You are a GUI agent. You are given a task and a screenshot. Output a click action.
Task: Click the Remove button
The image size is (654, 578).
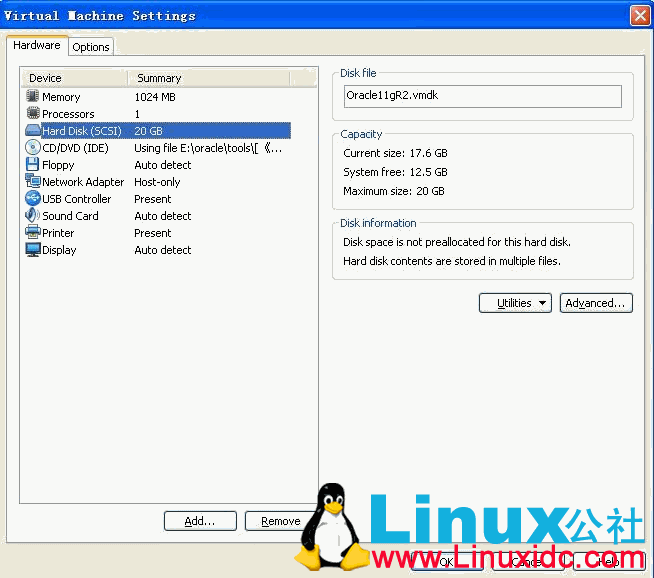click(281, 521)
